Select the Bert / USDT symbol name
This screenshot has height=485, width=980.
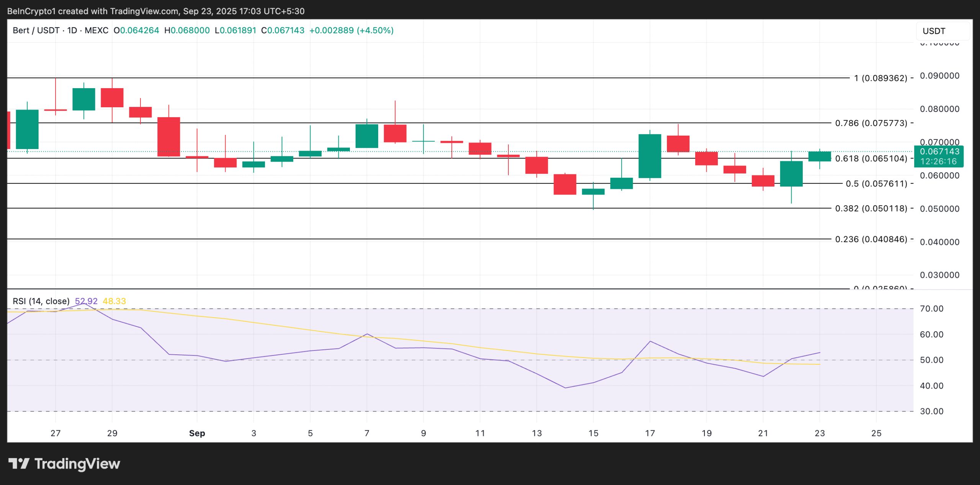point(36,30)
